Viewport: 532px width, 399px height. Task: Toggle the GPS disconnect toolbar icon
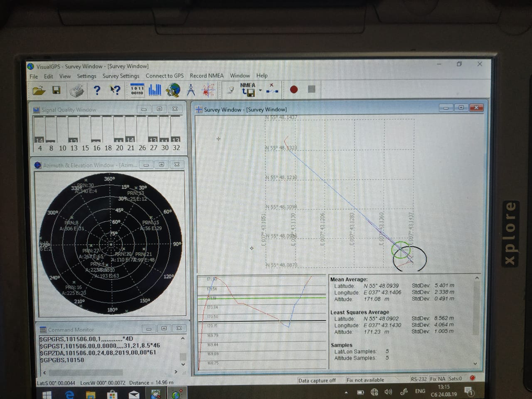coord(272,89)
